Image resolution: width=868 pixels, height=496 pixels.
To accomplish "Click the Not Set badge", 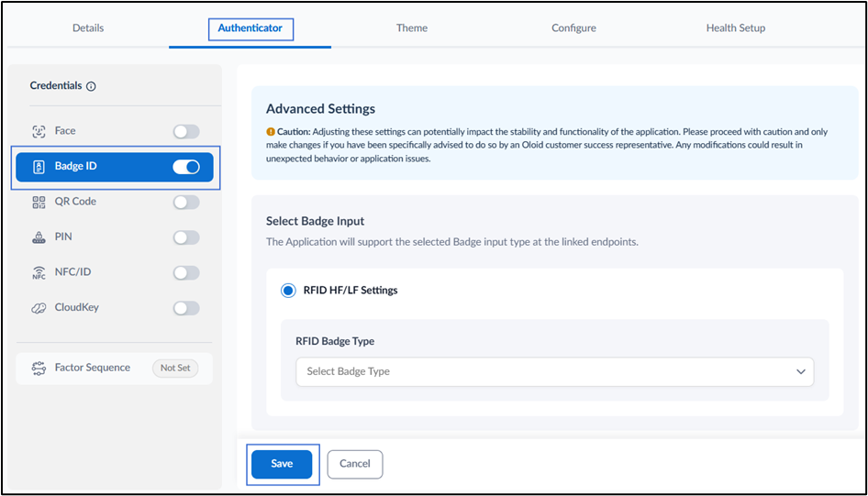I will point(175,369).
